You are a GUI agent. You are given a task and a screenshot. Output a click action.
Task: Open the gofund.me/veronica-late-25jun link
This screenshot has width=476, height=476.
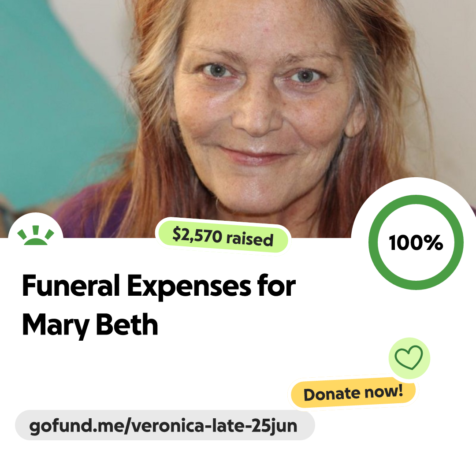[165, 425]
